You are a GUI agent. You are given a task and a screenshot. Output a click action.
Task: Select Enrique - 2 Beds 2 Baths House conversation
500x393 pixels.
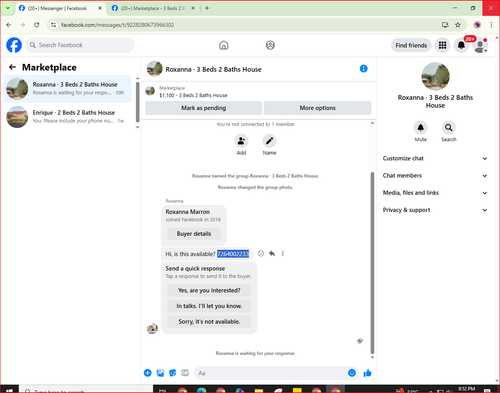(x=68, y=117)
